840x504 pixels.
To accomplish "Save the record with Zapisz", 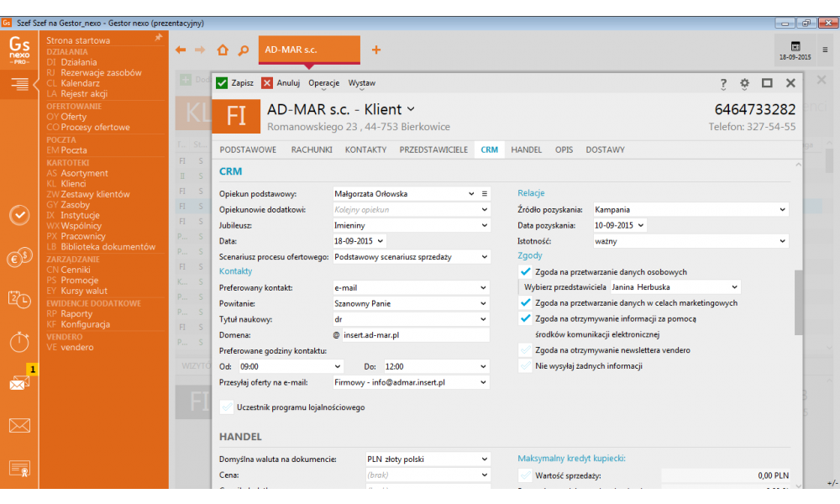I will tap(234, 83).
